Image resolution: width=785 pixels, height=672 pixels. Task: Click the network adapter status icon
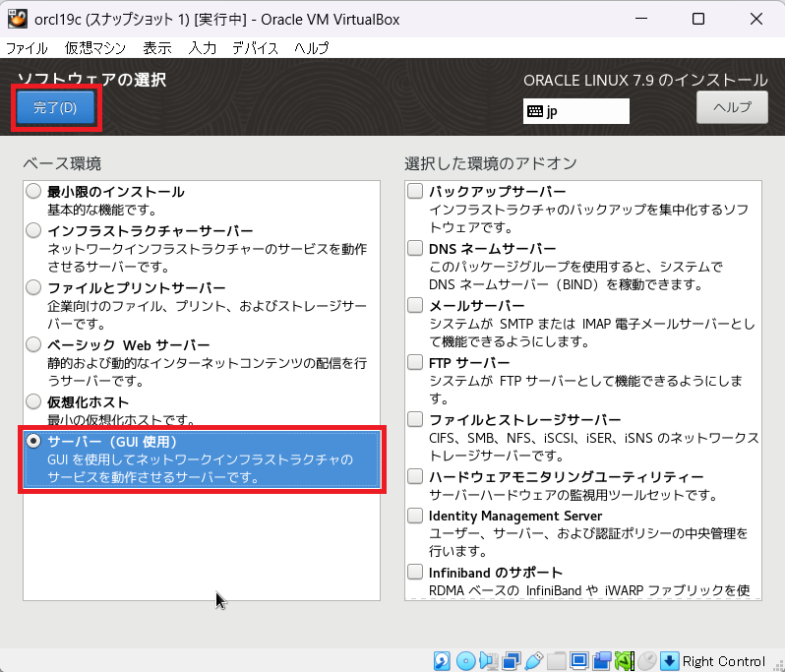512,660
